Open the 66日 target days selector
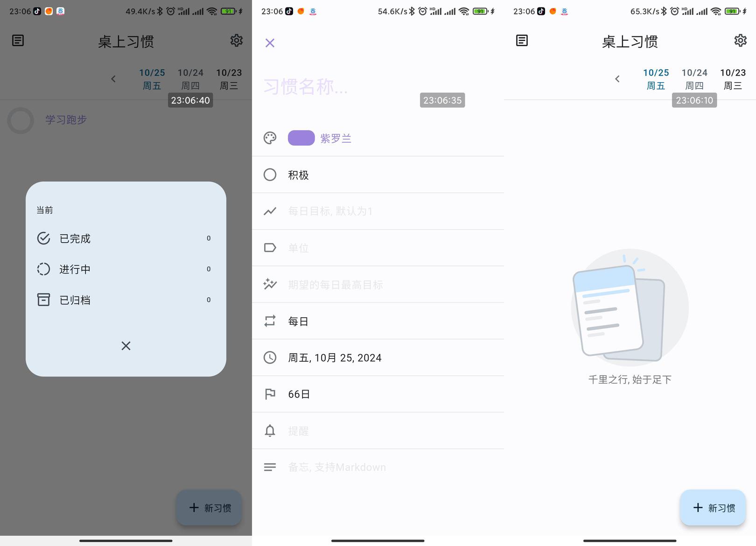 click(378, 394)
